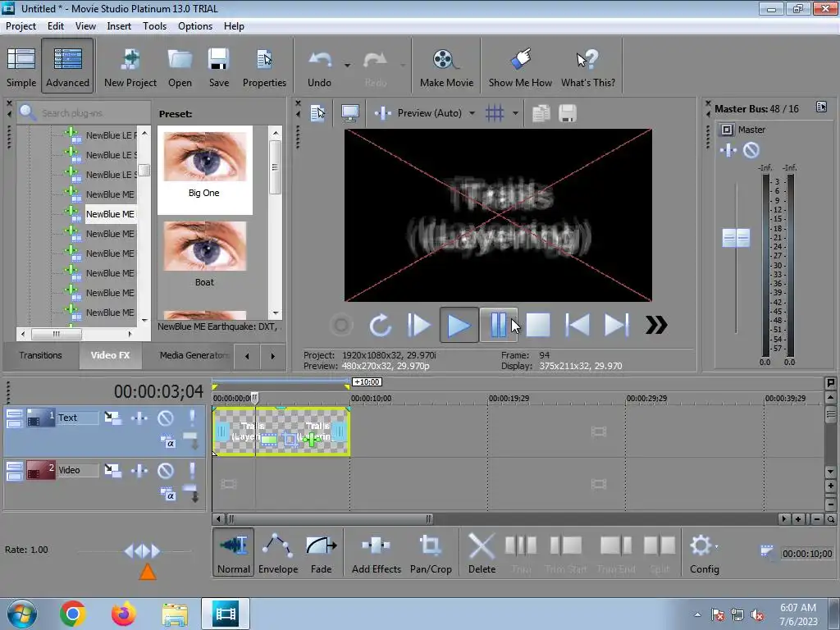The width and height of the screenshot is (840, 630).
Task: Toggle the preview overlays grid icon
Action: pos(495,113)
